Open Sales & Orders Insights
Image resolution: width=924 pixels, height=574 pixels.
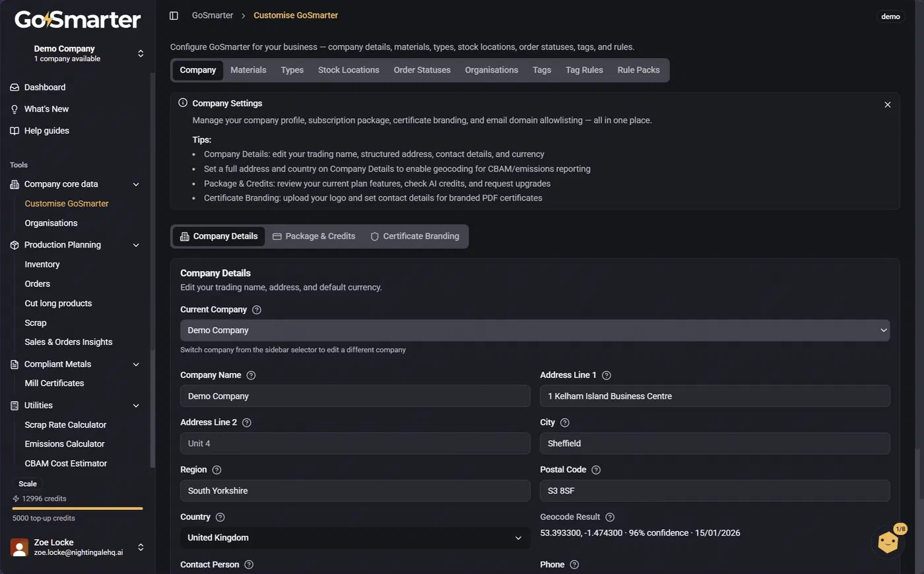pos(69,342)
